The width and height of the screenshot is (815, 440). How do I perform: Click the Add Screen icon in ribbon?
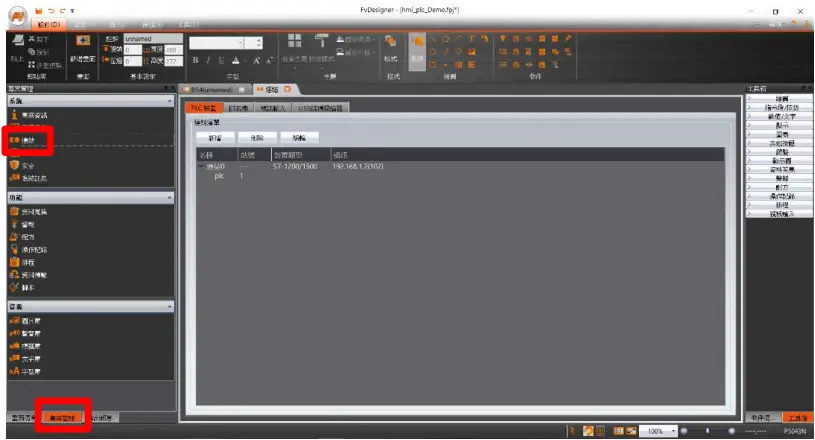(x=83, y=41)
